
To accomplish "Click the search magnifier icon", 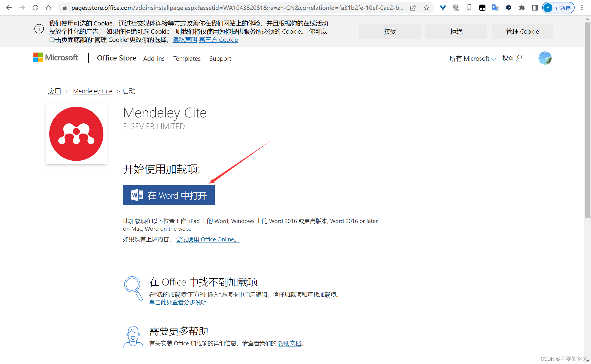I will (x=519, y=58).
